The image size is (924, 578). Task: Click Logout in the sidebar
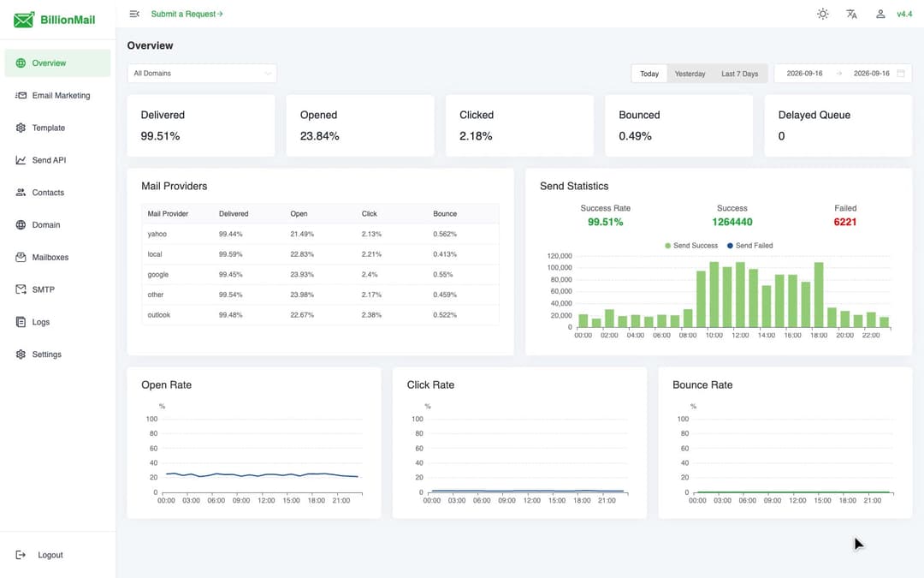[x=50, y=555]
